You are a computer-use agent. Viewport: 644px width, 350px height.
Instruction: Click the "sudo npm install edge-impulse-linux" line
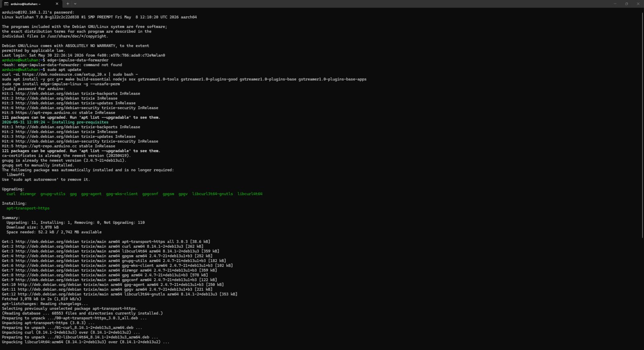tap(60, 84)
